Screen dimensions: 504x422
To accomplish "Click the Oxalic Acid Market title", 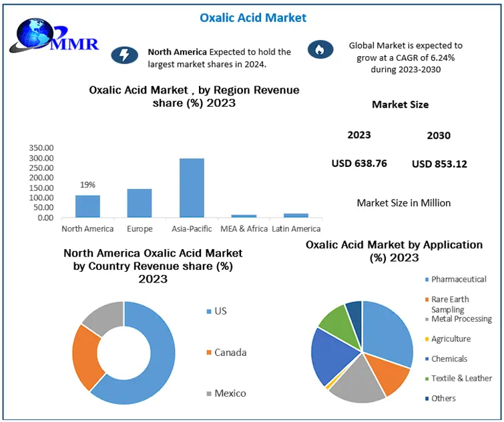I will pos(253,17).
